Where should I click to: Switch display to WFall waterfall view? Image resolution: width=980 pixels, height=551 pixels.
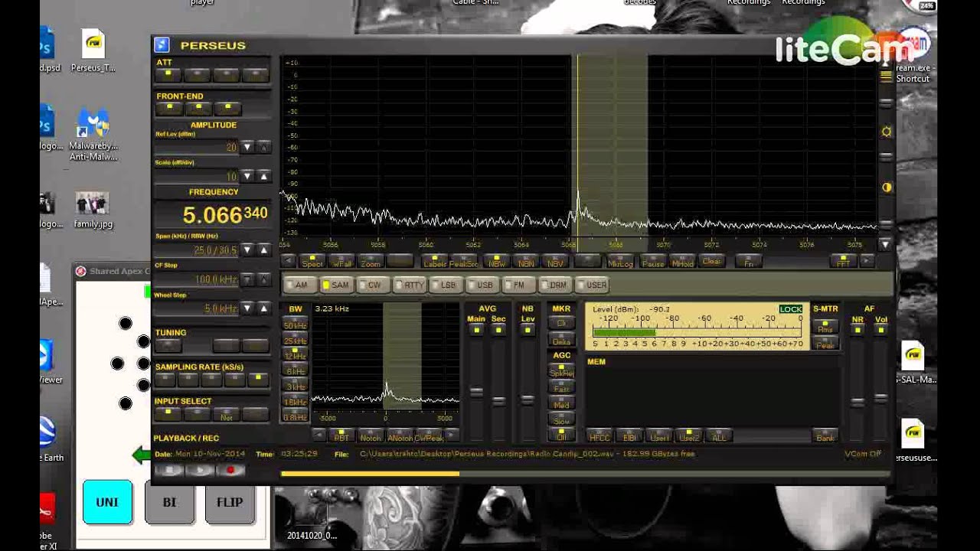(x=341, y=262)
